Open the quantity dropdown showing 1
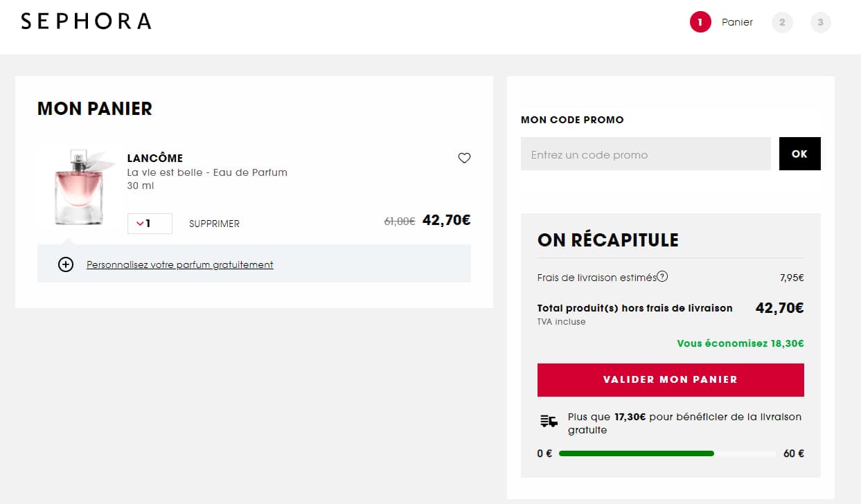The width and height of the screenshot is (861, 504). click(150, 224)
